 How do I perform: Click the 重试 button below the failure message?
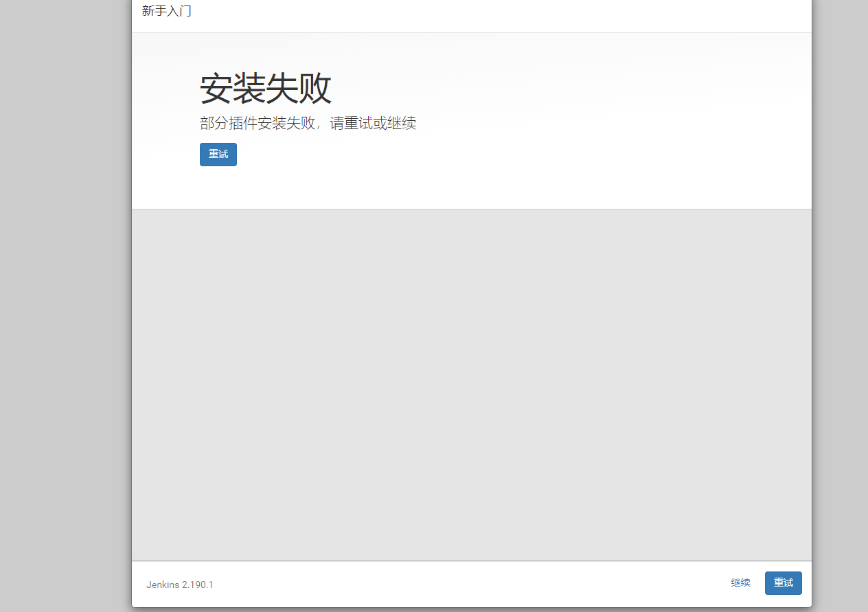(x=218, y=155)
